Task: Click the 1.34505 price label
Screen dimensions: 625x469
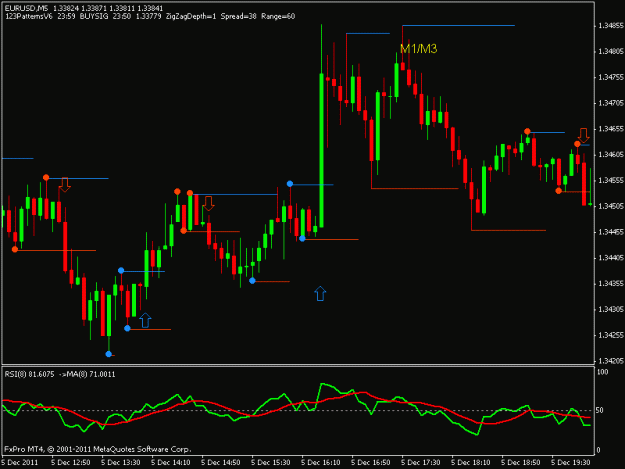Action: (x=611, y=206)
